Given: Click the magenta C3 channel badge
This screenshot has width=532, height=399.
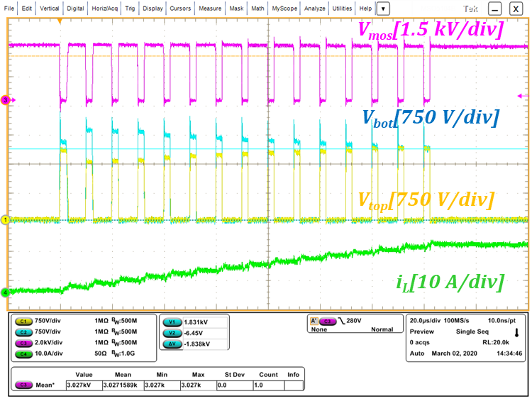Looking at the screenshot, I should pyautogui.click(x=24, y=341).
